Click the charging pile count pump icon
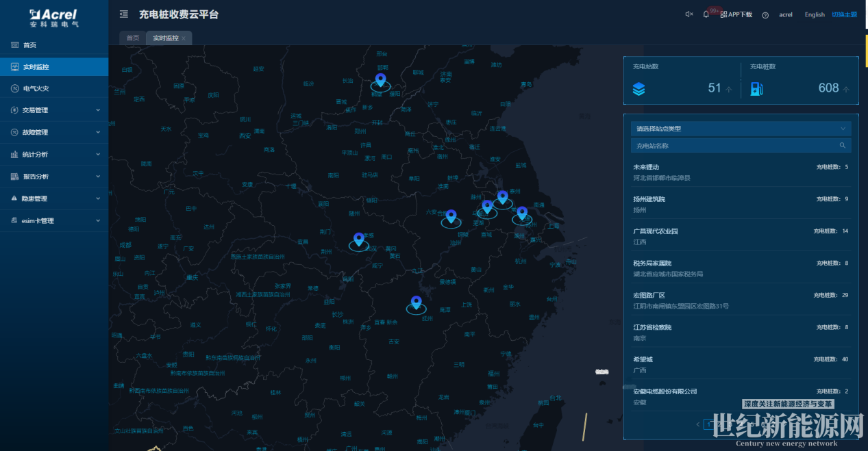This screenshot has width=868, height=451. pos(756,88)
